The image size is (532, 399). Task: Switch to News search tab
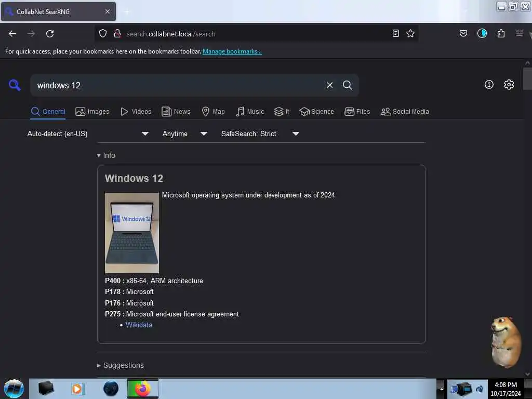point(176,112)
